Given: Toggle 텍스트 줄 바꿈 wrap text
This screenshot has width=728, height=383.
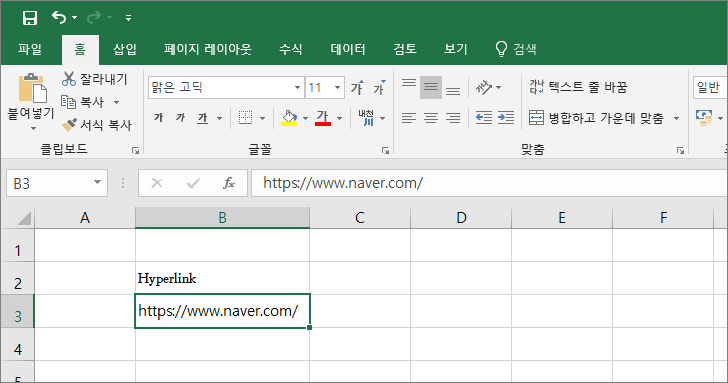Looking at the screenshot, I should (578, 87).
